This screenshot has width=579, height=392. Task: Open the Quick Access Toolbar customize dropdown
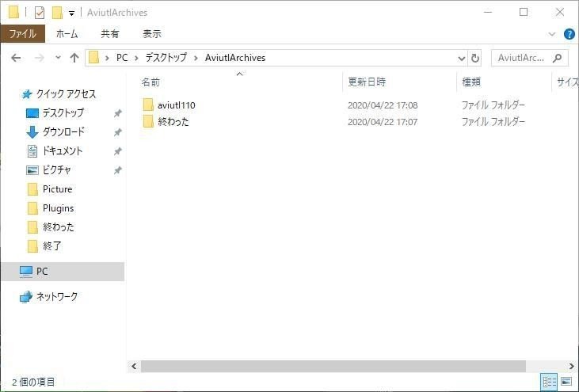[71, 13]
